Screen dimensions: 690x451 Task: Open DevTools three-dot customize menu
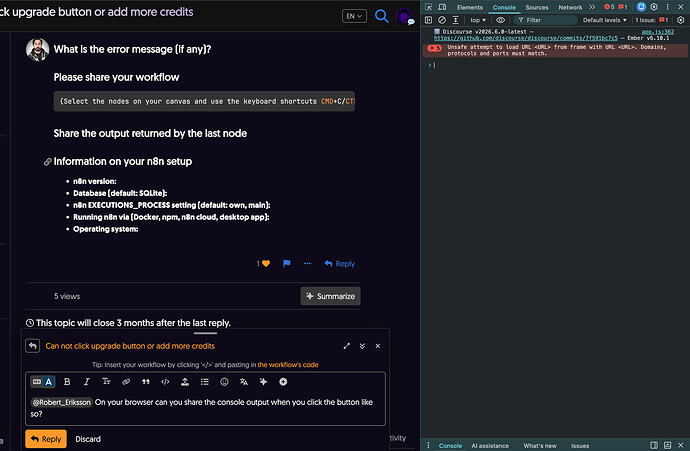point(667,7)
